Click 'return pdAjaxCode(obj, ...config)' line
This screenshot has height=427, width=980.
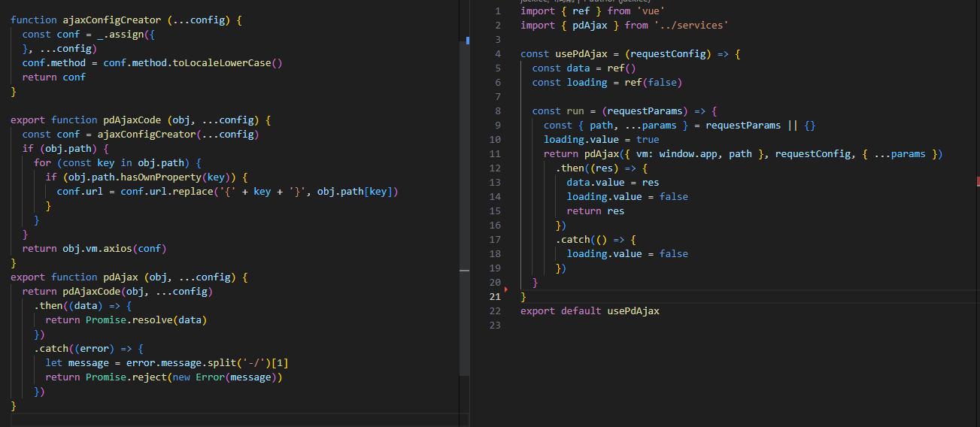coord(117,292)
